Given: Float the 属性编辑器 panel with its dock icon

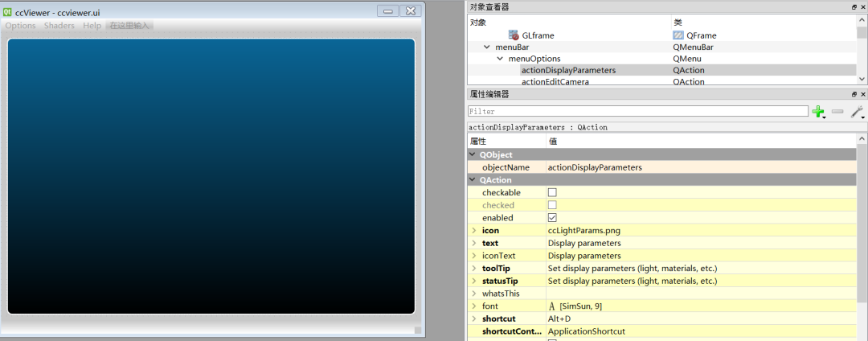Looking at the screenshot, I should coord(854,95).
